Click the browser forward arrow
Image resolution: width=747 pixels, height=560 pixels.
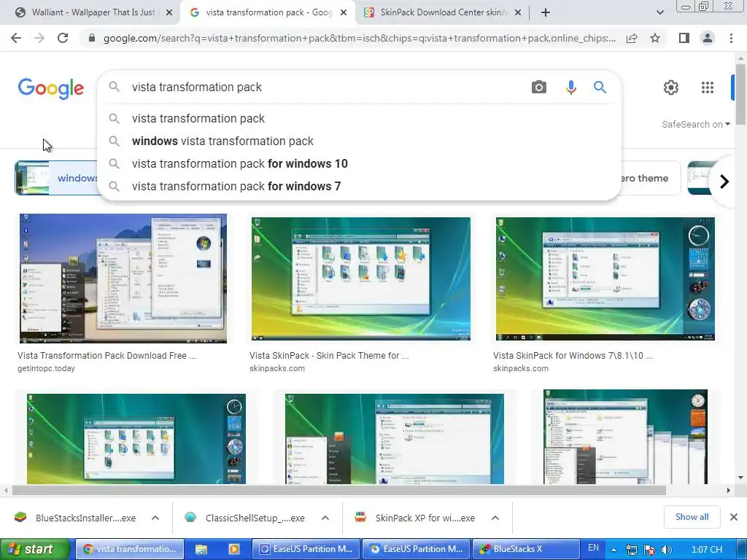(39, 38)
